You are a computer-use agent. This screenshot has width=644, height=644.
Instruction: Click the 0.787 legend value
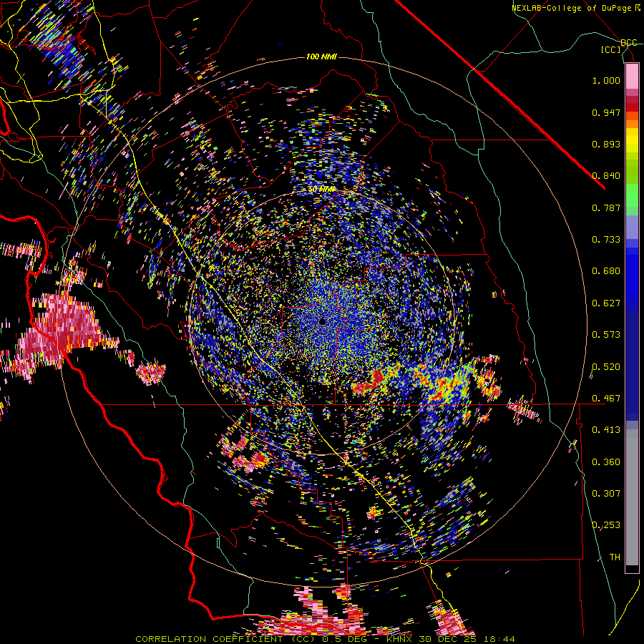[x=606, y=208]
